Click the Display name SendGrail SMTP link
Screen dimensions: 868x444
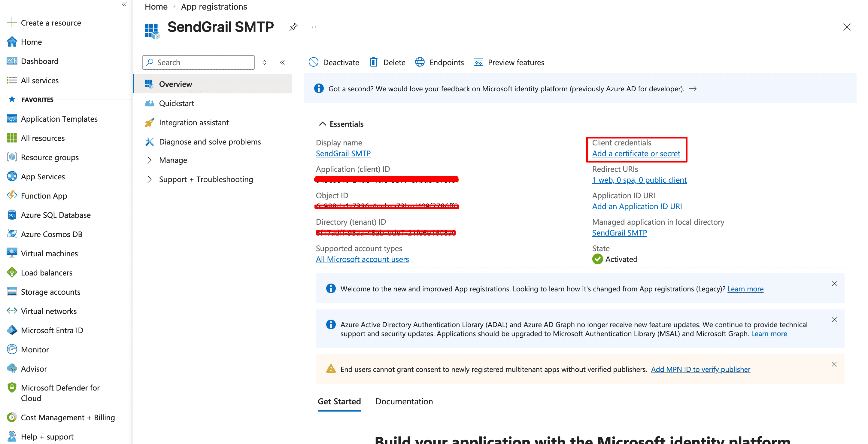pyautogui.click(x=343, y=154)
